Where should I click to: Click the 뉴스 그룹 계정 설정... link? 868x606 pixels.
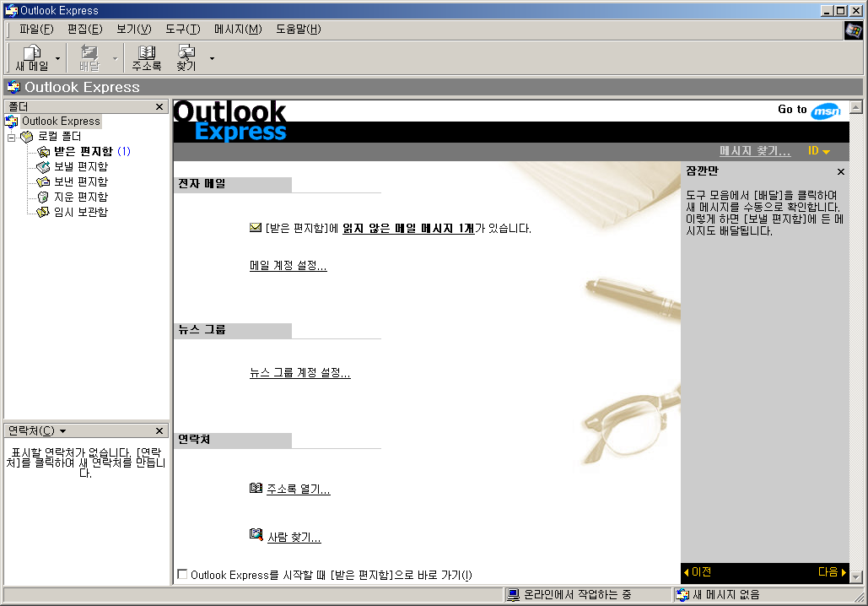point(300,373)
